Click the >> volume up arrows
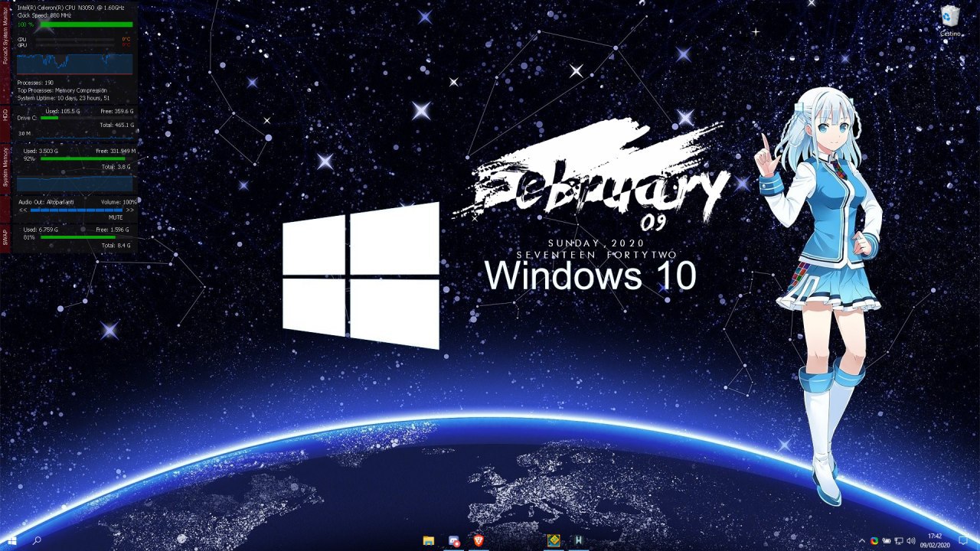 click(x=130, y=210)
